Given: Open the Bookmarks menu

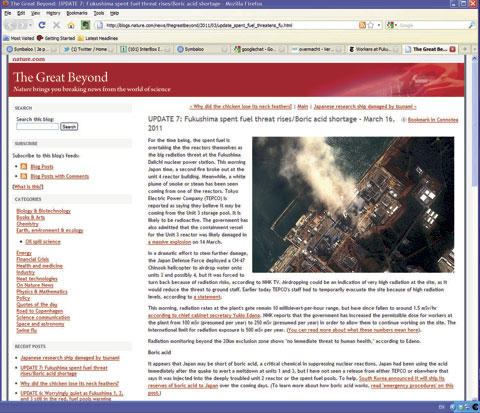Looking at the screenshot, I should point(77,13).
